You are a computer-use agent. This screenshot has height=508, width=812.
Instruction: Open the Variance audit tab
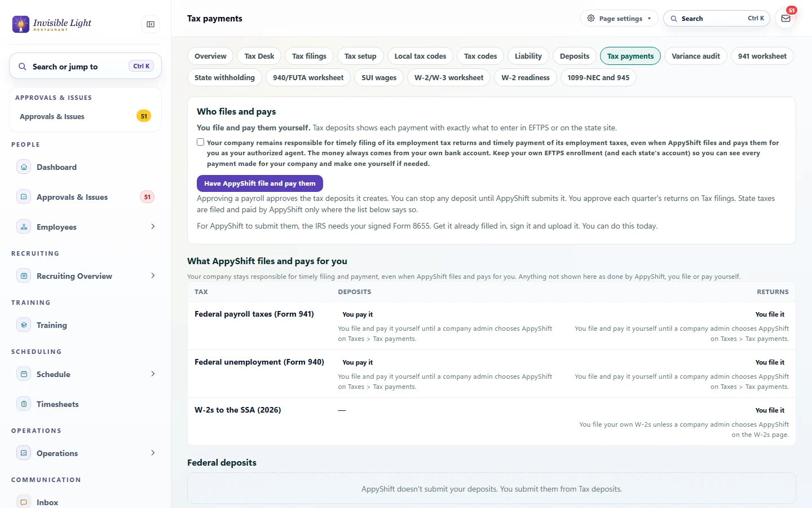click(696, 56)
